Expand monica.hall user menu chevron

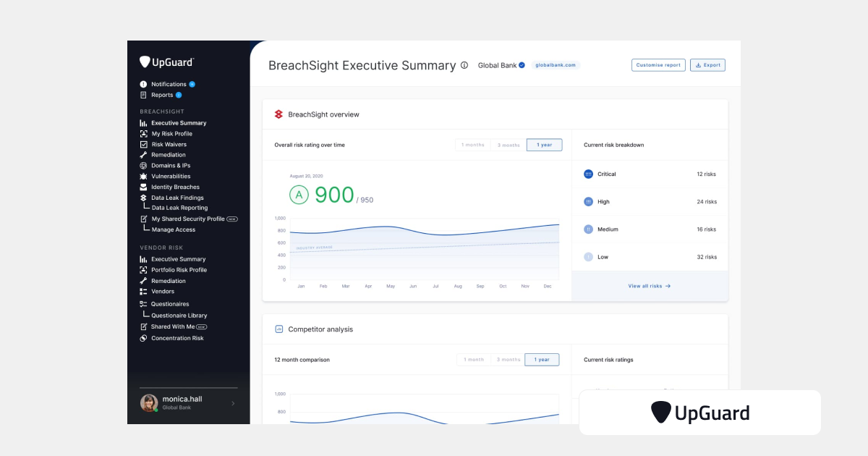[233, 403]
